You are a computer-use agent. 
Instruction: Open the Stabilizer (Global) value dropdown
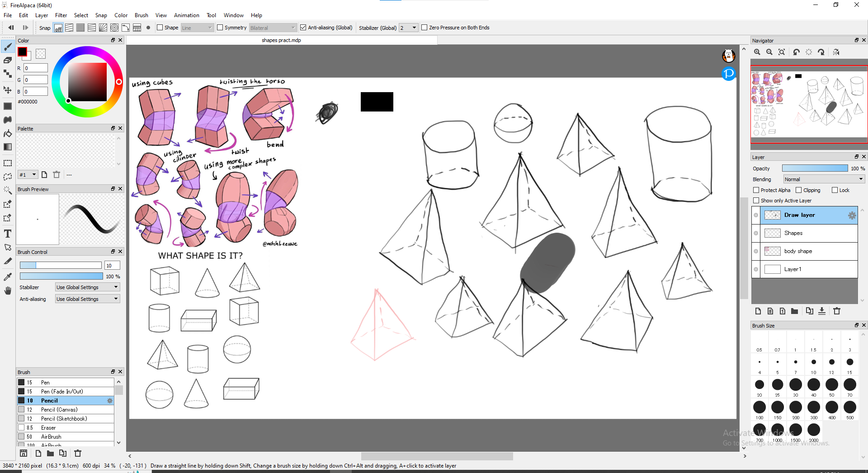pos(408,28)
